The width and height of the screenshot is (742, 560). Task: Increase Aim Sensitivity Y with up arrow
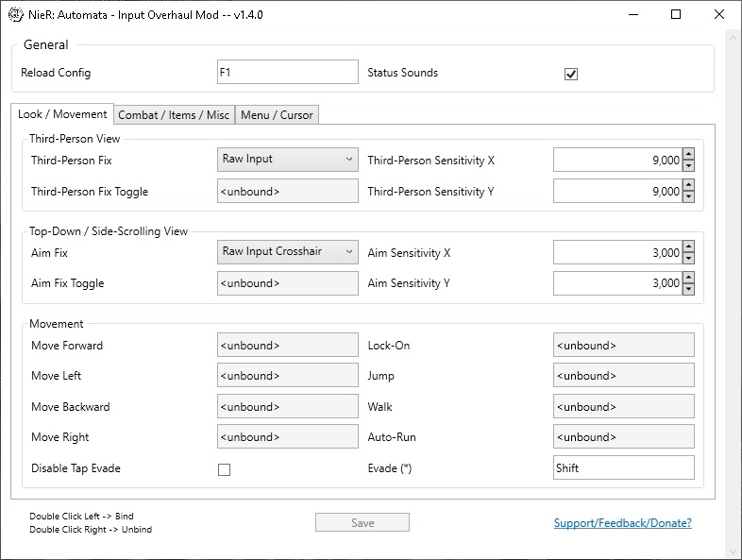[688, 278]
